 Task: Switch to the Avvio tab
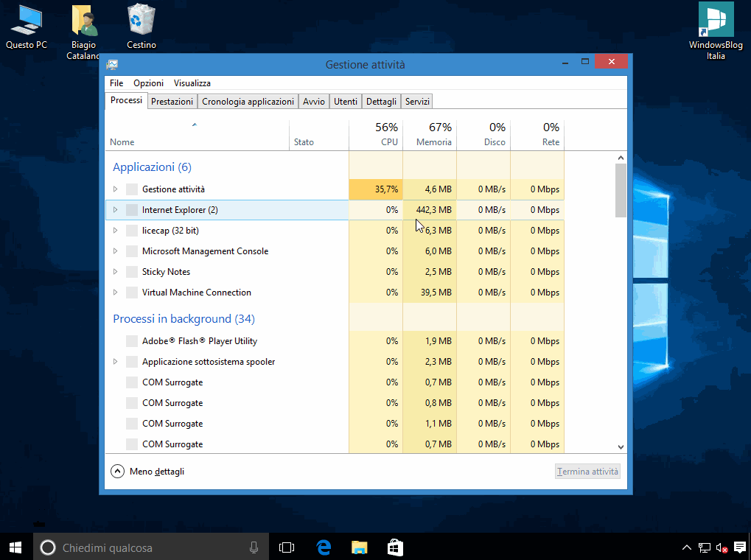coord(314,102)
